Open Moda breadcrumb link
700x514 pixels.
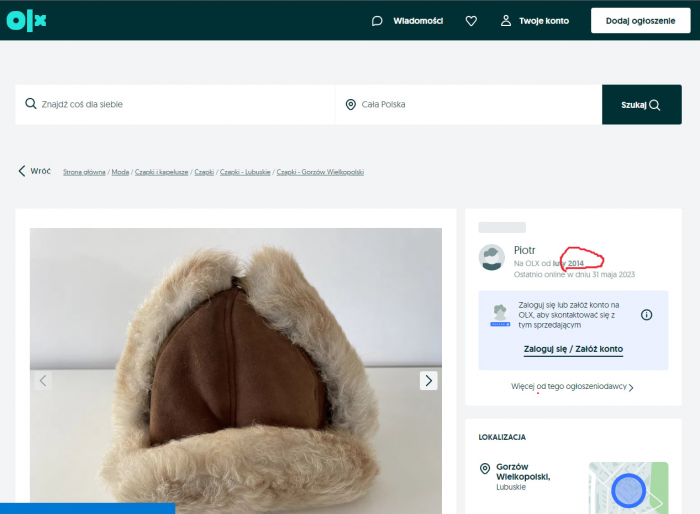coord(119,172)
